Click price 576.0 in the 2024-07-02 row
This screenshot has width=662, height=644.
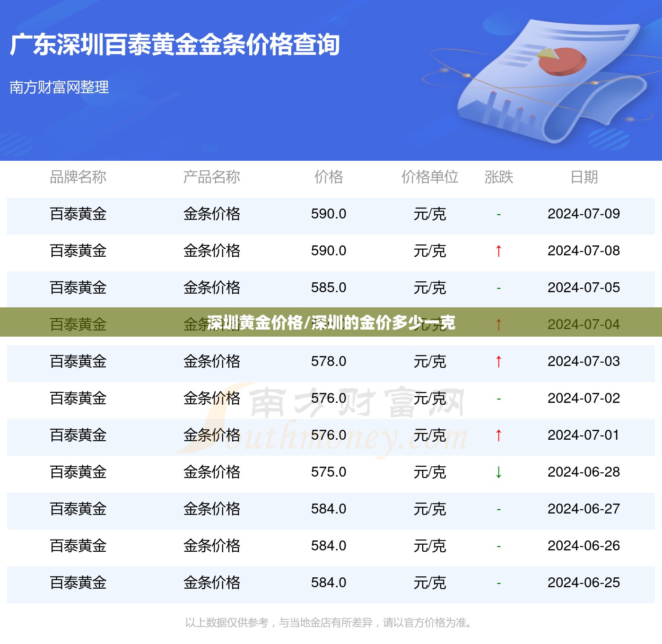click(329, 398)
